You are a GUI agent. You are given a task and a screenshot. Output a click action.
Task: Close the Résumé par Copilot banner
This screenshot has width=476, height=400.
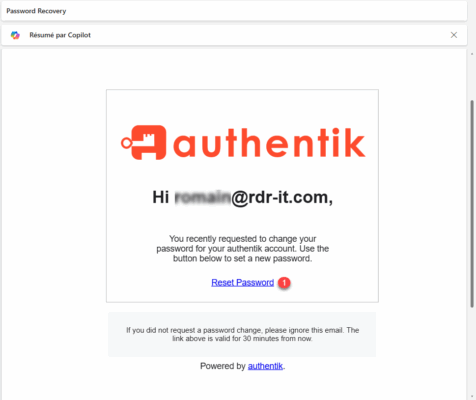point(454,35)
